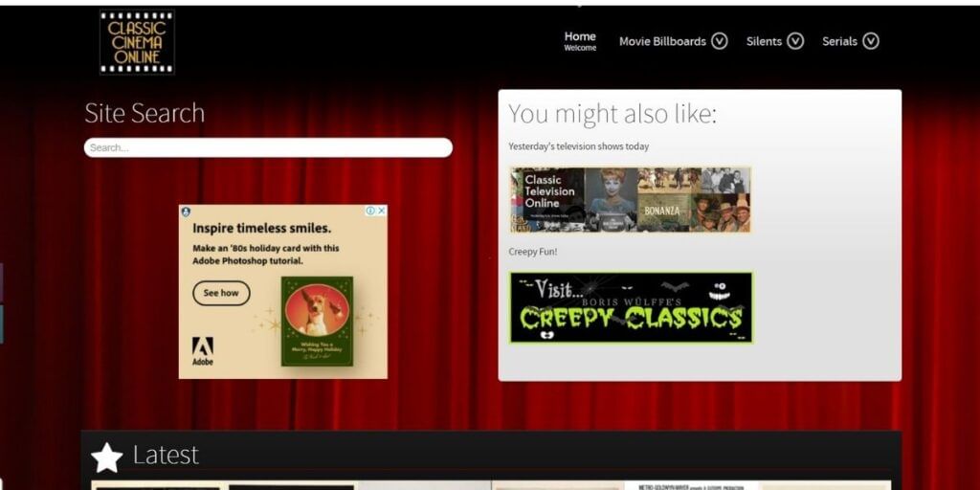
Task: Open the Classic Cinema Online logo
Action: click(137, 42)
